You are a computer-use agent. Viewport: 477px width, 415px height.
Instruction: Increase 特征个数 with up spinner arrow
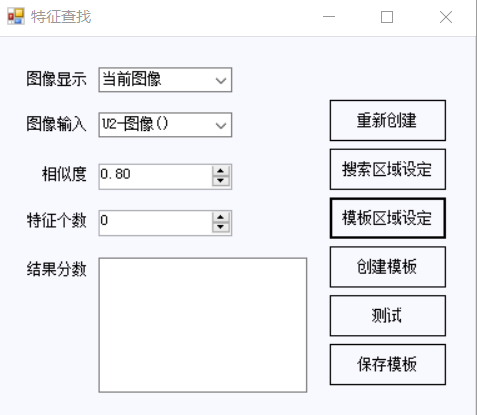(x=220, y=217)
